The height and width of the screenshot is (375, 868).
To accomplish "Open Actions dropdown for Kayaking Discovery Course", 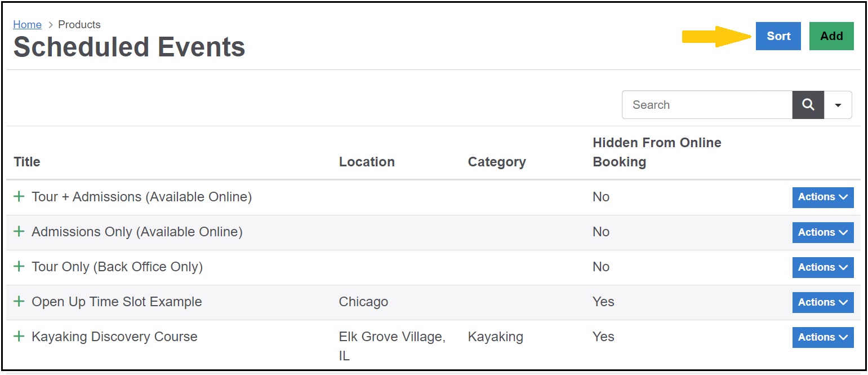I will point(823,337).
